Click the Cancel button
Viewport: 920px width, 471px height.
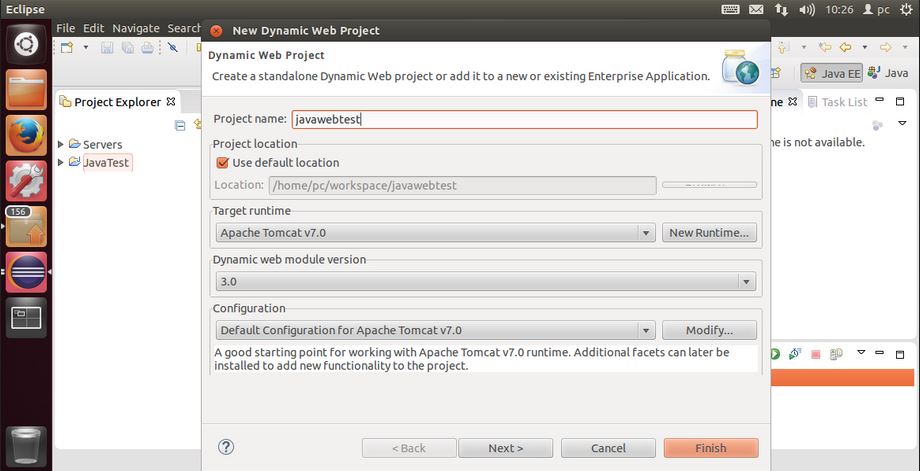[608, 448]
